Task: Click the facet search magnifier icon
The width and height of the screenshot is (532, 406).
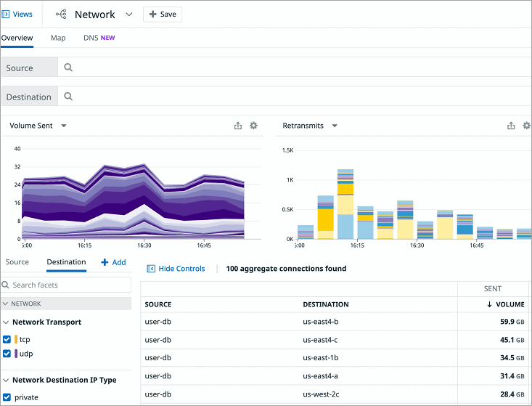Action: (x=5, y=285)
